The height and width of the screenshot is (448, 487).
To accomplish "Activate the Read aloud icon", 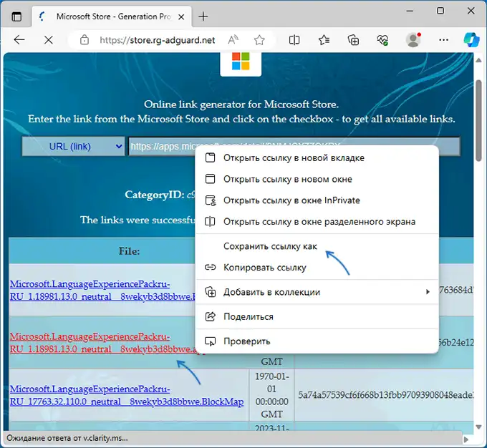I will click(x=233, y=40).
